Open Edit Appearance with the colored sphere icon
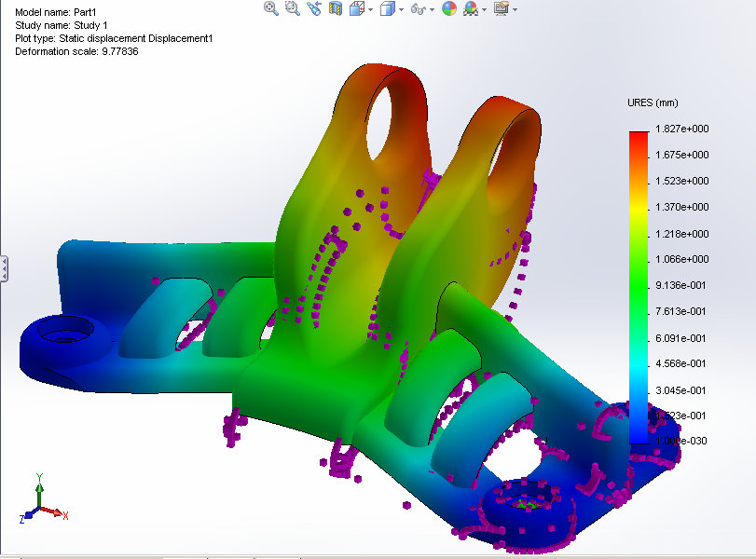This screenshot has height=559, width=756. (x=450, y=8)
